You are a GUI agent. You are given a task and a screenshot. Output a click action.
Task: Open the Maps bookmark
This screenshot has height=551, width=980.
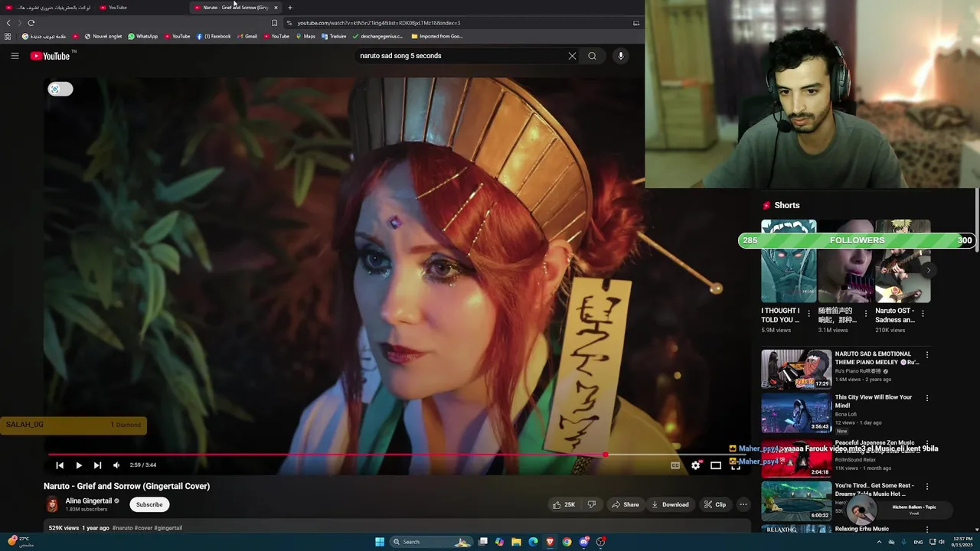click(305, 36)
